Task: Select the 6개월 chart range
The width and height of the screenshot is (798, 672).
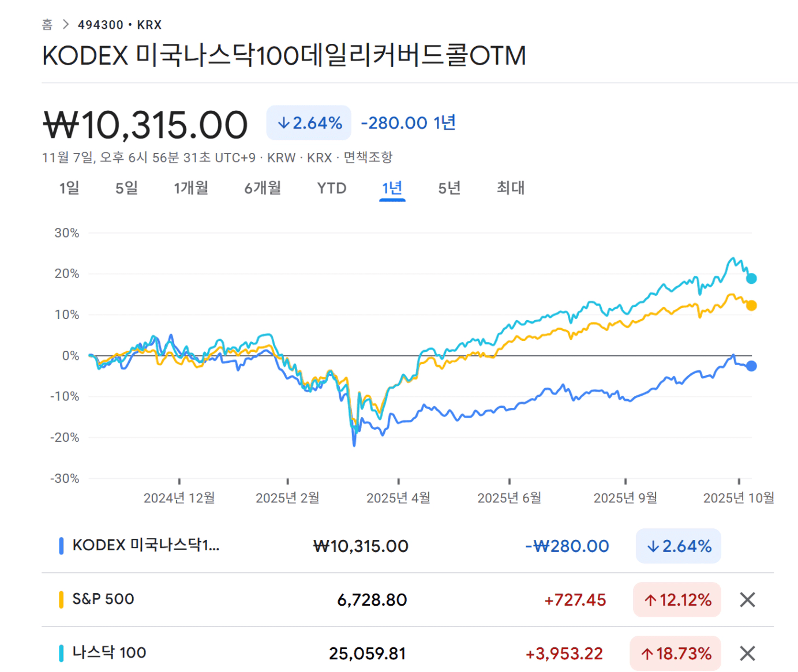Action: [x=263, y=188]
